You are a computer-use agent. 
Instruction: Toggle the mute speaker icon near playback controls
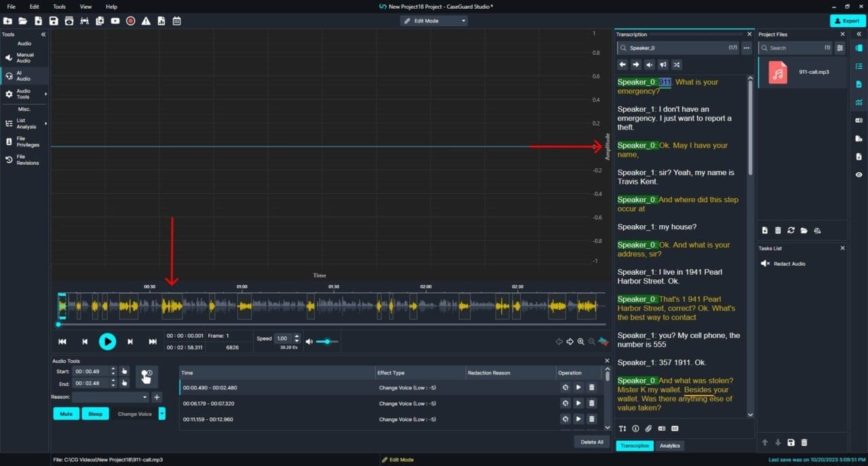(x=311, y=341)
